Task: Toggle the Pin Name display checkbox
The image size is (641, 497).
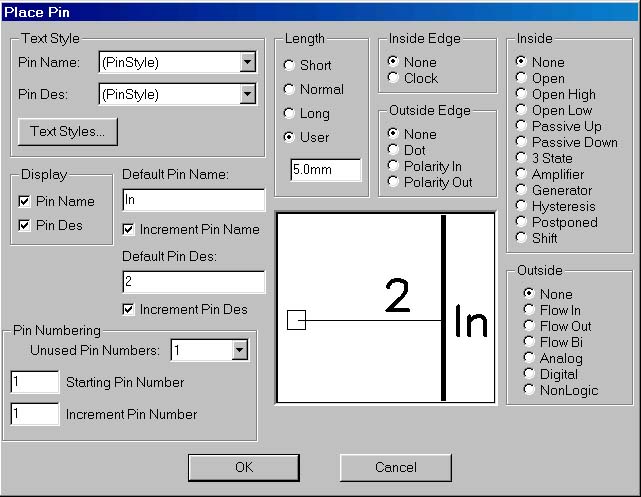Action: (x=25, y=202)
